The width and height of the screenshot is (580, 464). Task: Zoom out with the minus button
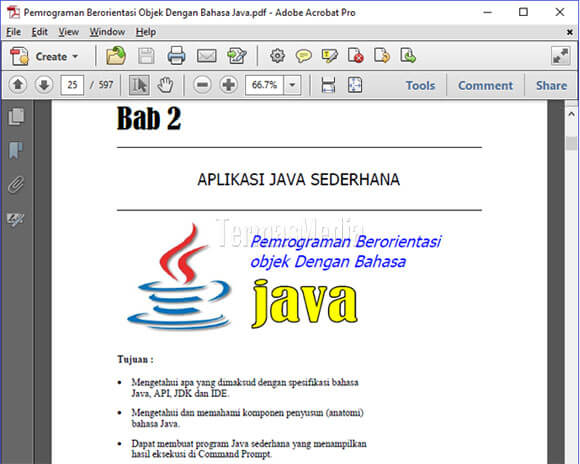point(202,85)
